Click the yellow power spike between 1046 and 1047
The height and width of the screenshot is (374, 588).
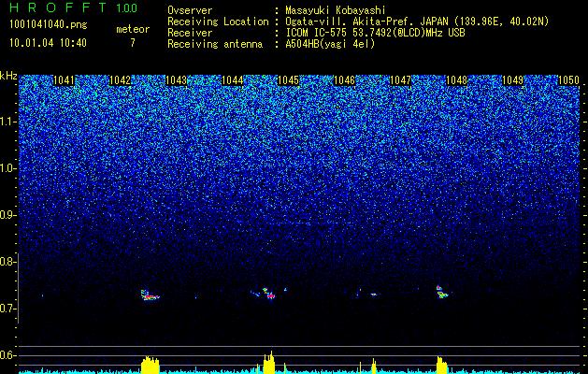[374, 366]
